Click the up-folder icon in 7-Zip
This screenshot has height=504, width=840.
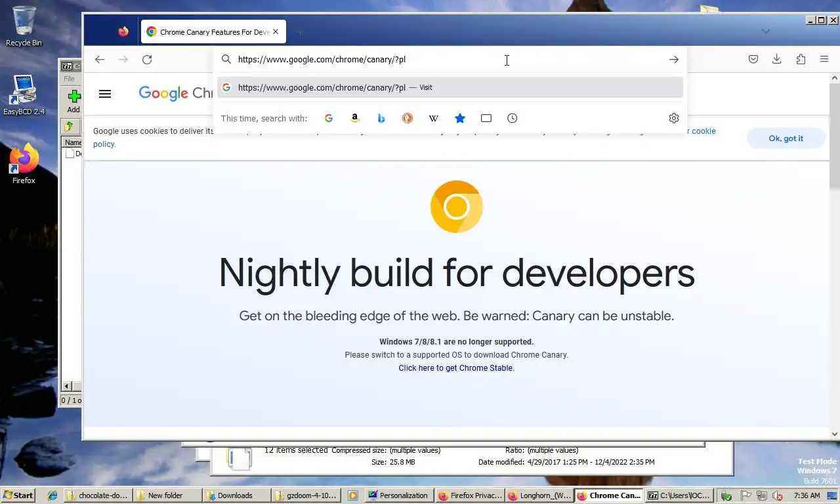[x=68, y=126]
